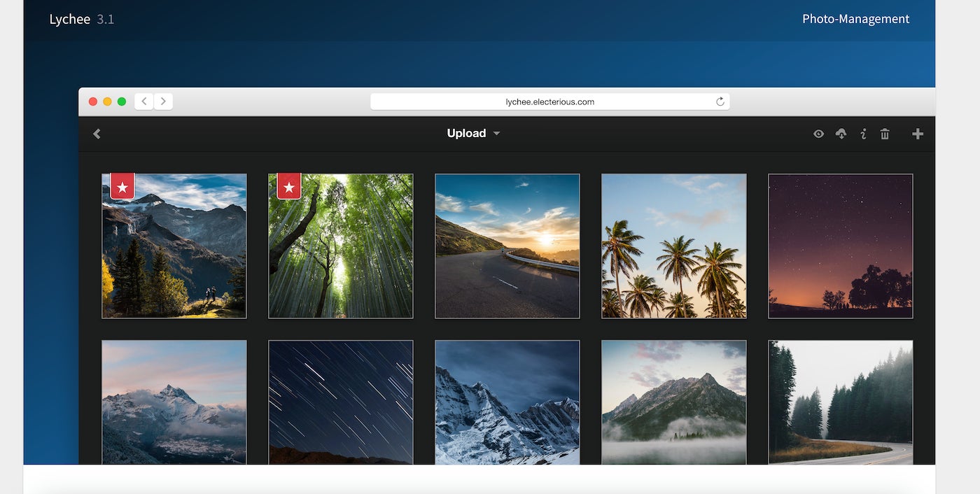This screenshot has width=980, height=494.
Task: Open the star trails photo
Action: click(x=341, y=402)
